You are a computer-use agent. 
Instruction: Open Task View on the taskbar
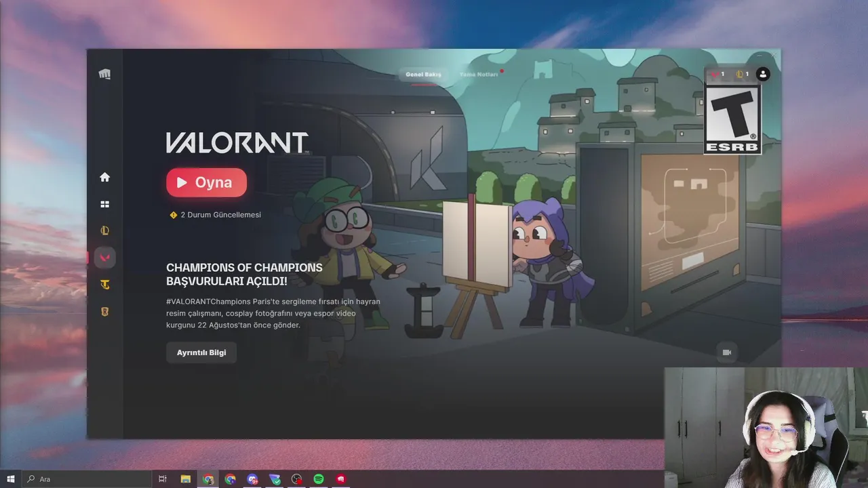coord(163,479)
